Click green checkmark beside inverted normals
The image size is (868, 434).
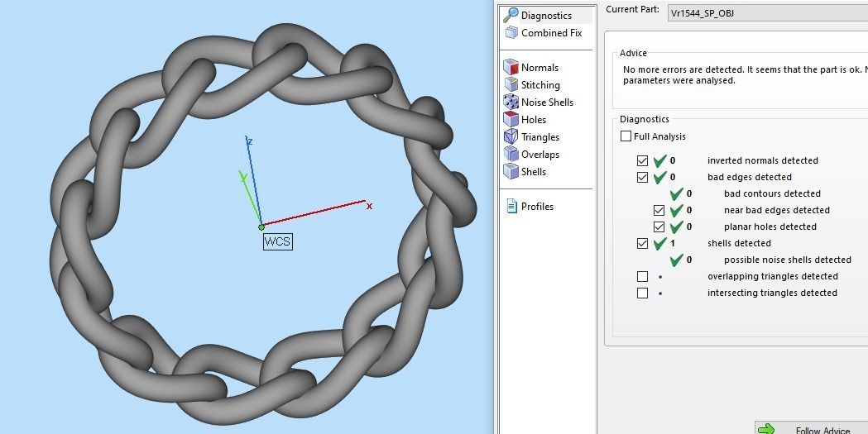[659, 161]
